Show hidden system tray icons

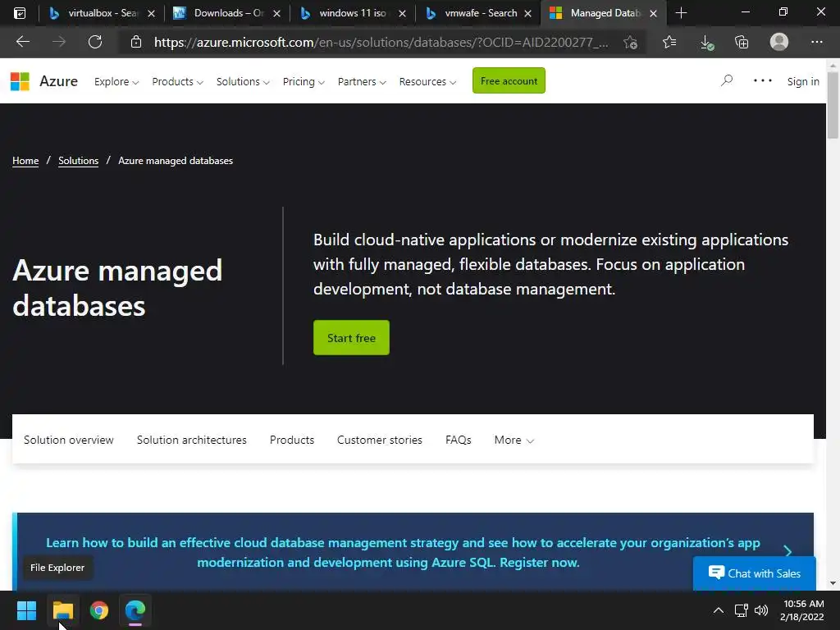719,610
